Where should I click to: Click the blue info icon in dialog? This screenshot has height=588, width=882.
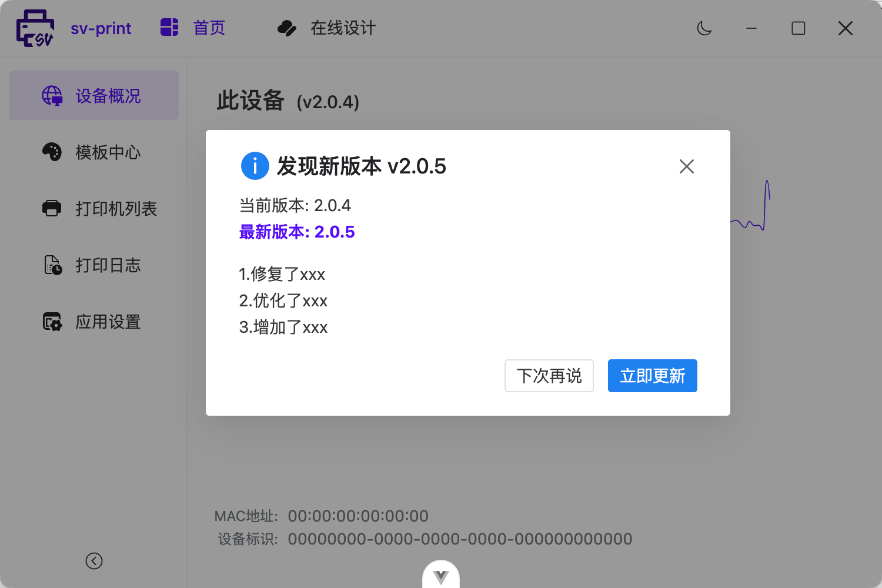(x=255, y=166)
